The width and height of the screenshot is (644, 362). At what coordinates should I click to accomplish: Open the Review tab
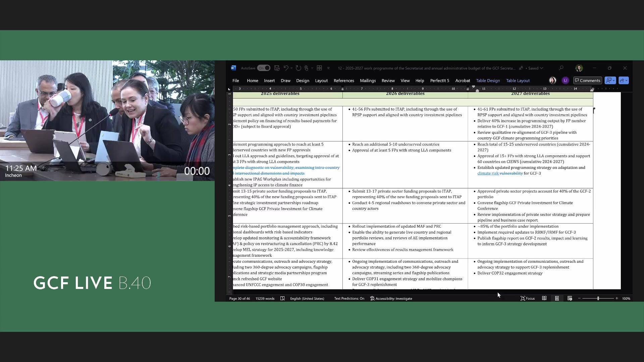pyautogui.click(x=388, y=80)
